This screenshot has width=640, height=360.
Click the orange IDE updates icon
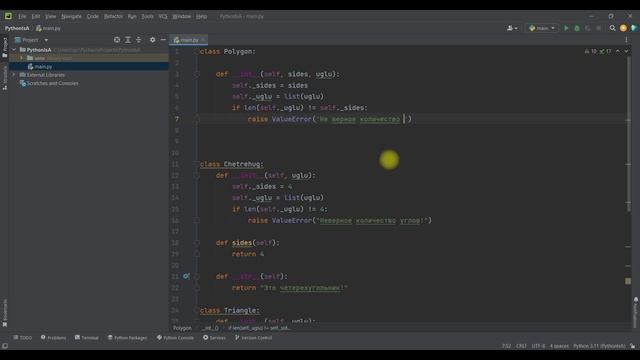[623, 28]
